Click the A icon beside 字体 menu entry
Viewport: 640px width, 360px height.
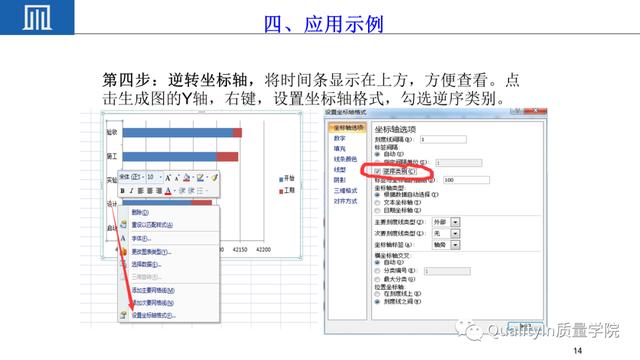(123, 238)
